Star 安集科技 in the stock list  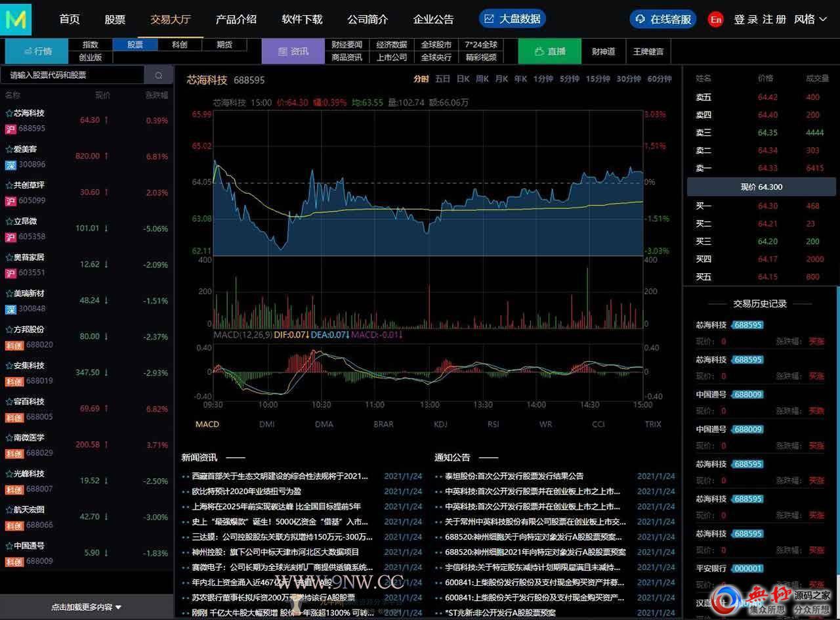pos(9,366)
